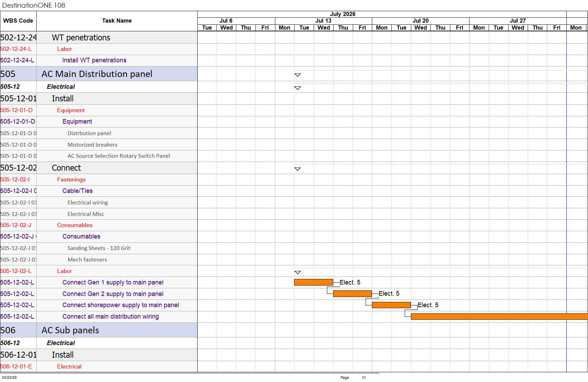Click the Task Name column header
This screenshot has width=588, height=382.
pos(117,21)
